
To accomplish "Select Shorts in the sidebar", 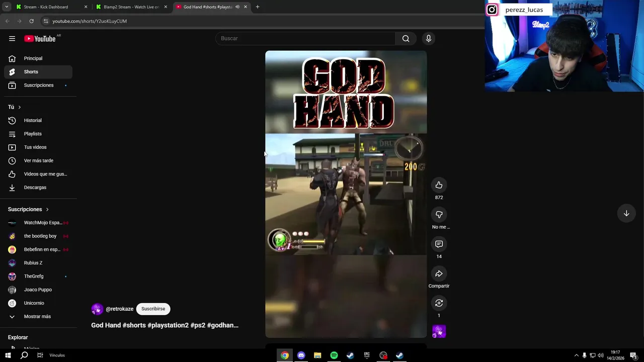I will (x=38, y=72).
